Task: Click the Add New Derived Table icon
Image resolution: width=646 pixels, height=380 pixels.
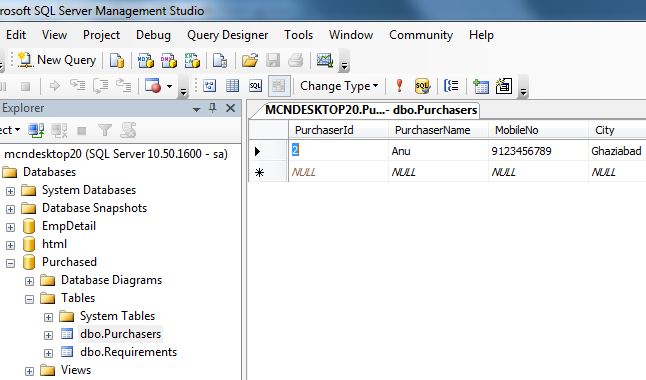Action: 503,86
